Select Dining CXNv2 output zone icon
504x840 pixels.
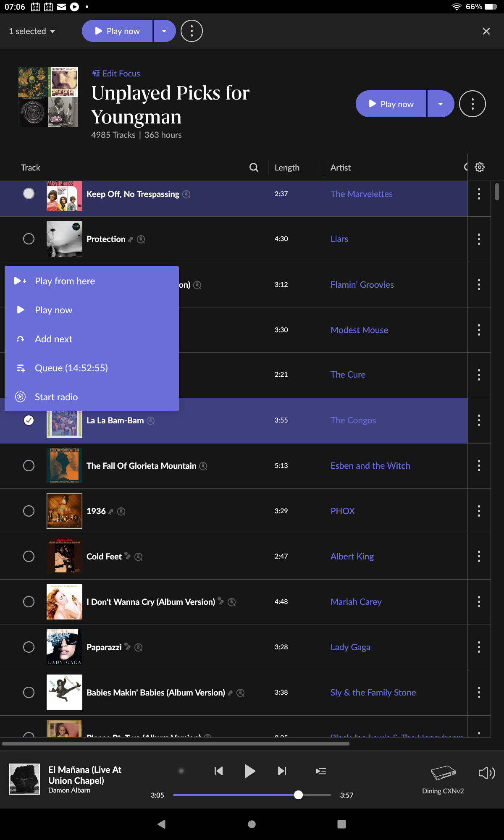click(x=443, y=773)
